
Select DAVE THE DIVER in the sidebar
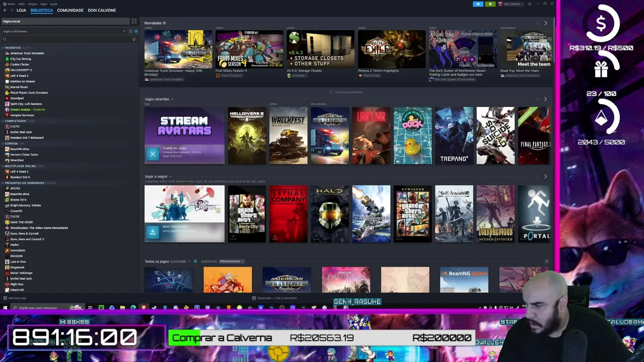click(x=21, y=222)
